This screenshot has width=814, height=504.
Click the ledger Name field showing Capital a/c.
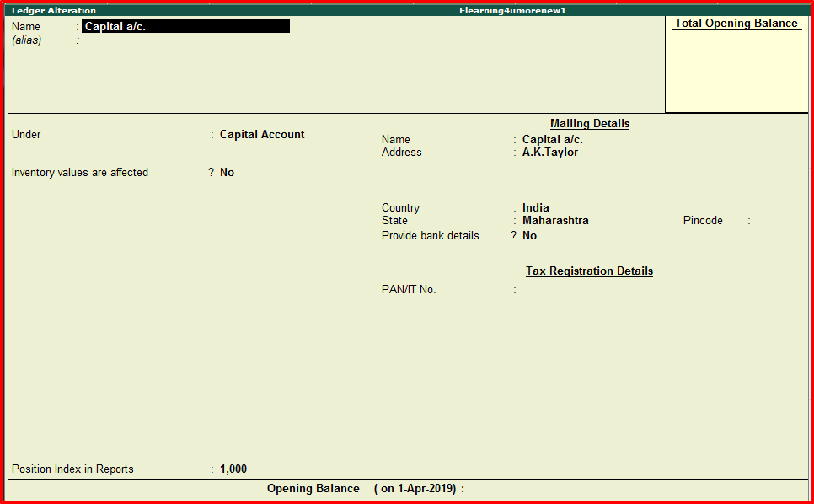point(185,25)
